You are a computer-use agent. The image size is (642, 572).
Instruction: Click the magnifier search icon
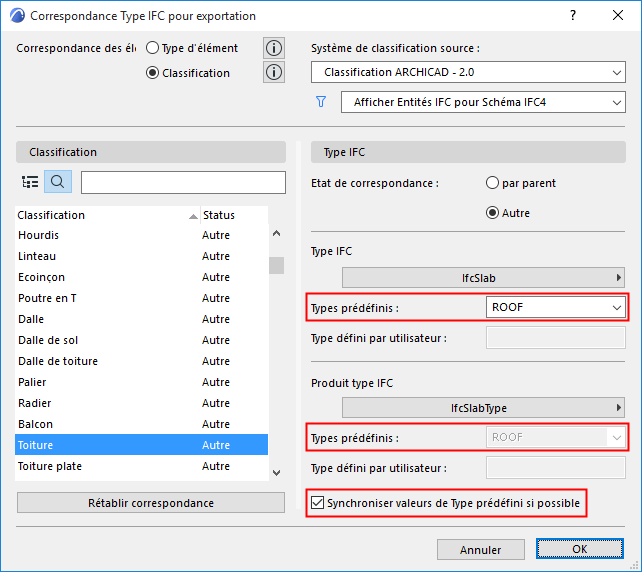click(x=57, y=182)
